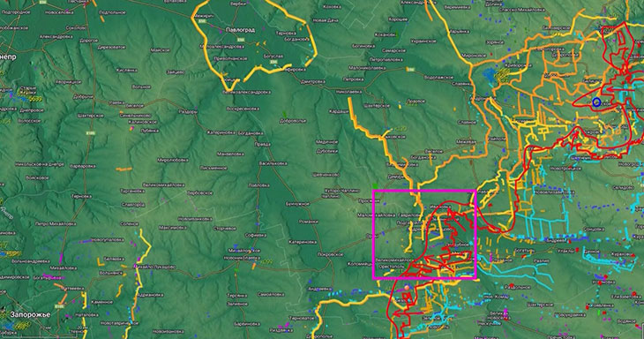Click the E50 road shield near Павлоград

pos(240,40)
